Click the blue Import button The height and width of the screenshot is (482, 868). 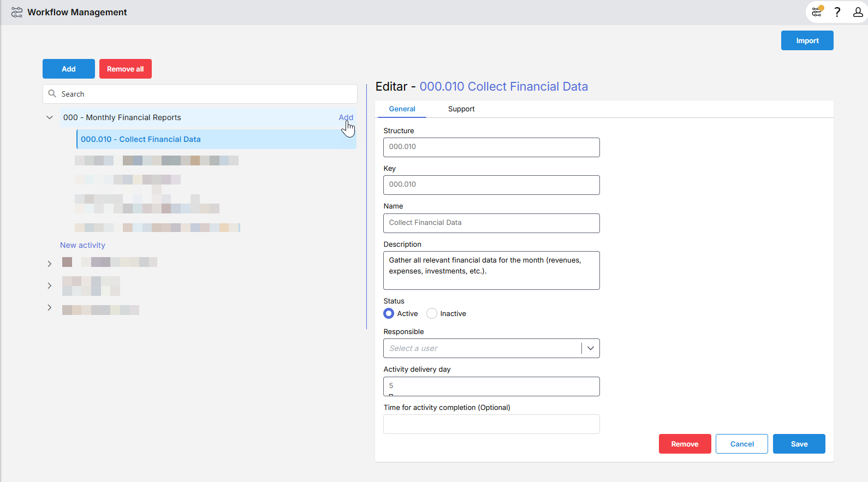tap(807, 40)
